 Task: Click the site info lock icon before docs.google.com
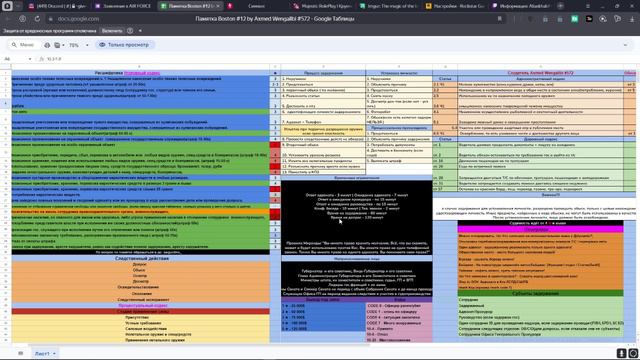[51, 19]
